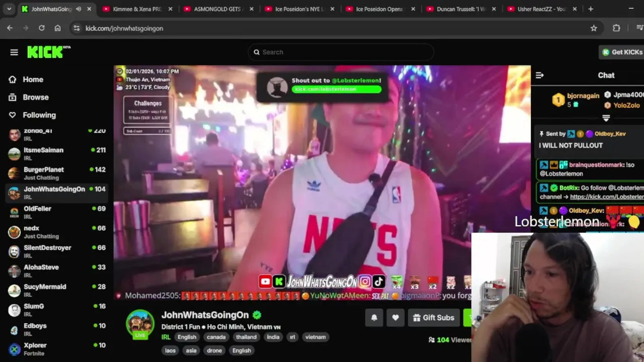The width and height of the screenshot is (644, 362).
Task: Open Following in sidebar
Action: pos(39,115)
